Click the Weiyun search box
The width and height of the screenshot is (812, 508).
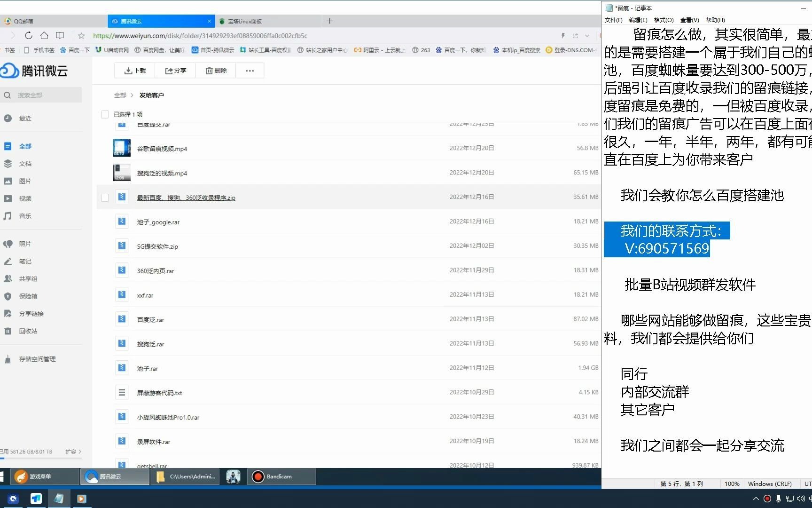[x=41, y=95]
